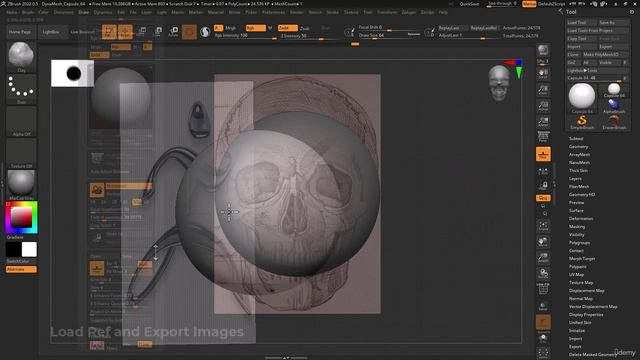Toggle the Zadd sculpt mode
This screenshot has width=640, height=360.
coord(287,28)
